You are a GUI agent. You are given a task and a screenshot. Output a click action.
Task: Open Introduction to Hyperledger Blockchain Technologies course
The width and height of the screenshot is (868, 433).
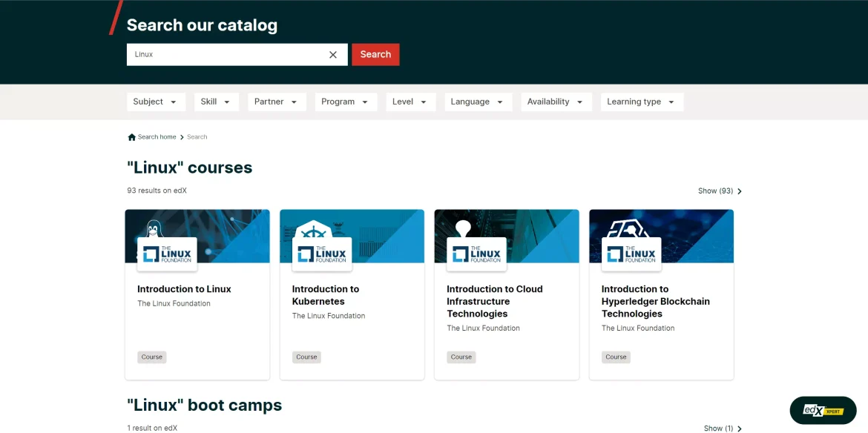662,294
